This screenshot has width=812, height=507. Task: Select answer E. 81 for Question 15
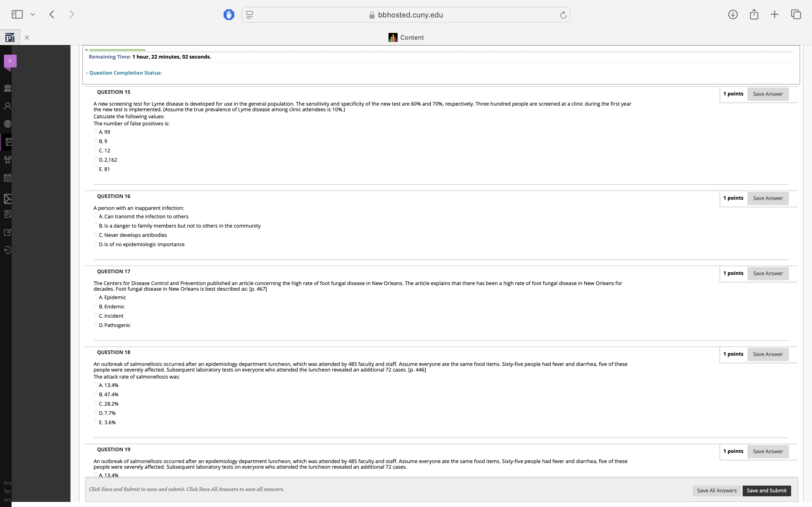pos(96,168)
